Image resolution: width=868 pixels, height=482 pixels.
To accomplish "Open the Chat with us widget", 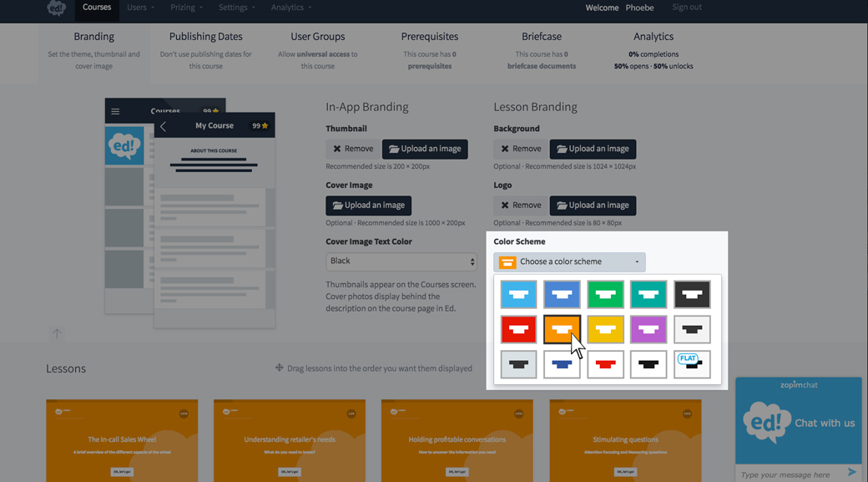I will (798, 423).
